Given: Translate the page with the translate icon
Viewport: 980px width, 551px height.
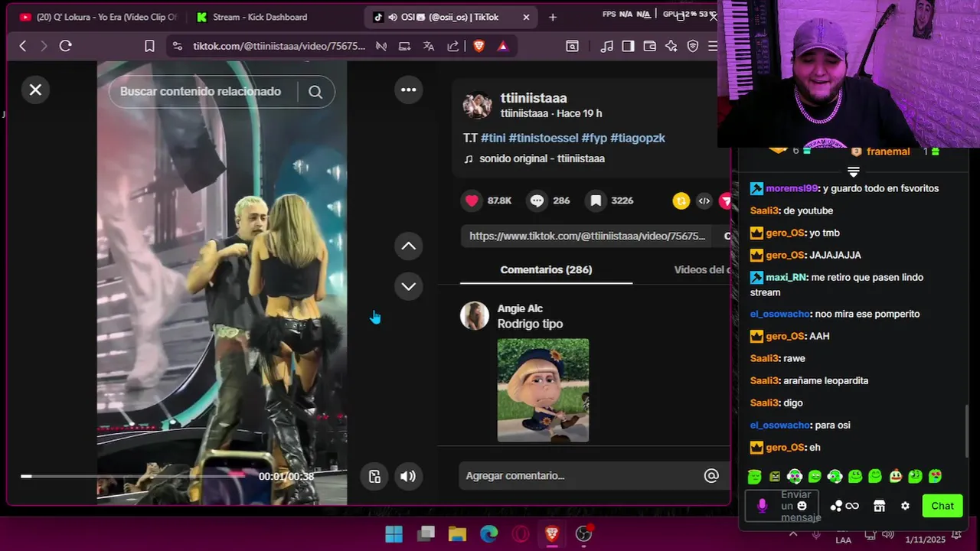Looking at the screenshot, I should pos(429,46).
